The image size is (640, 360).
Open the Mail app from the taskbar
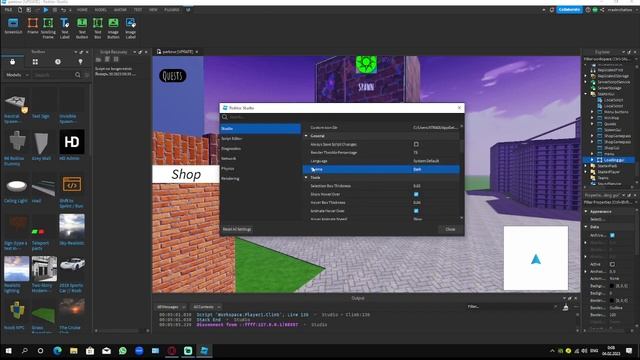tap(107, 351)
